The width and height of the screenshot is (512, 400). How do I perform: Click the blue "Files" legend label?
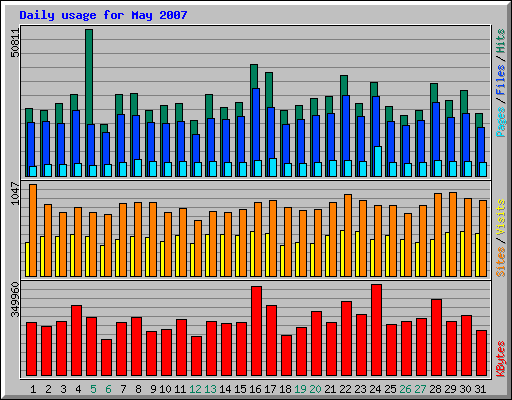point(500,79)
